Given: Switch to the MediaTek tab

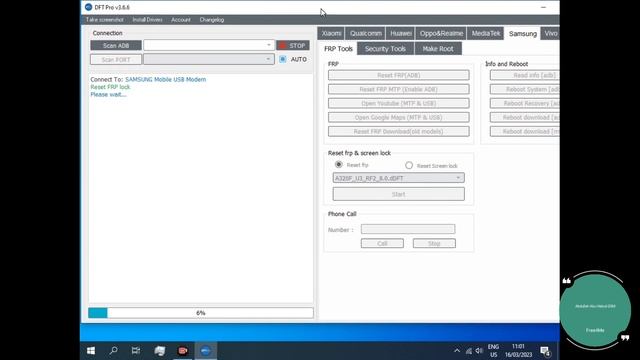Looking at the screenshot, I should [x=486, y=33].
